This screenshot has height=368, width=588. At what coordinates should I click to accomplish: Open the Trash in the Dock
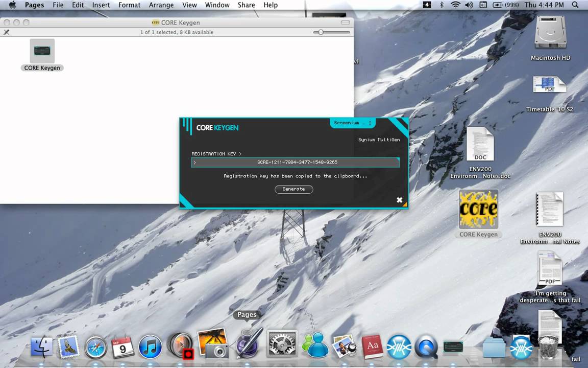(548, 348)
